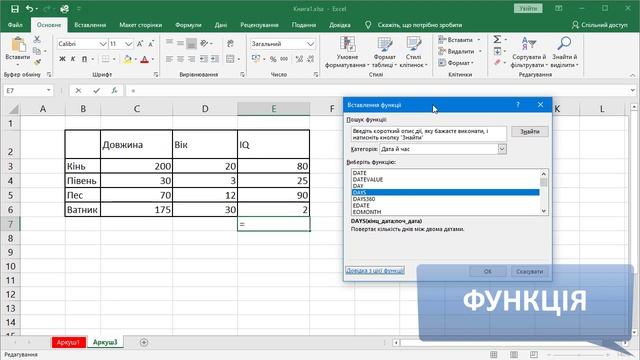Image resolution: width=640 pixels, height=360 pixels.
Task: Open Формат таблиці gallery
Action: (x=384, y=52)
